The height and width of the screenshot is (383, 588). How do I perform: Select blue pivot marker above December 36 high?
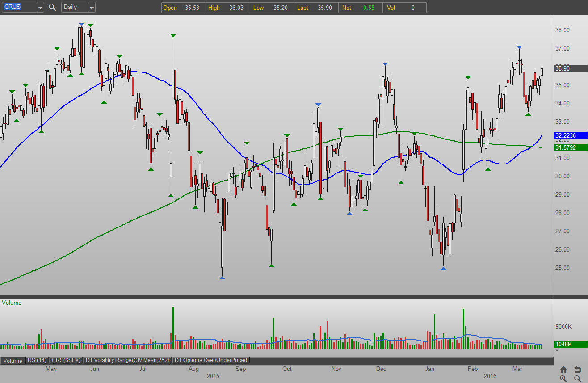click(385, 64)
